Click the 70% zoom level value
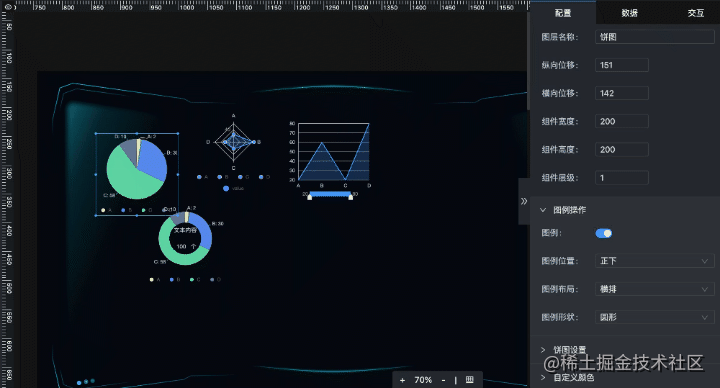720x388 pixels. (423, 380)
